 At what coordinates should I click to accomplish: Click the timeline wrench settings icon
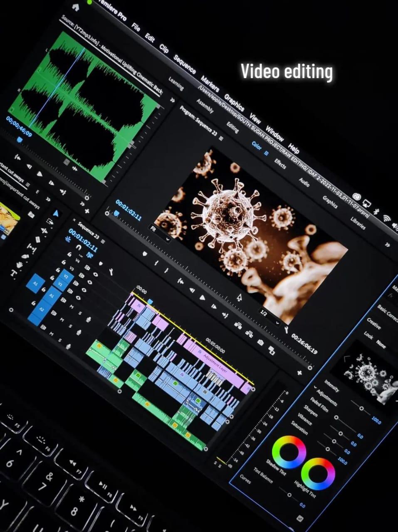[111, 271]
